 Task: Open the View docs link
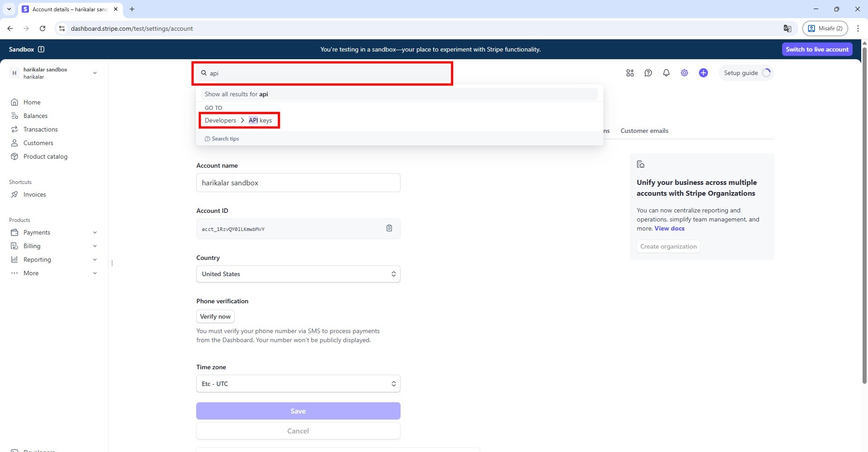[x=669, y=228]
